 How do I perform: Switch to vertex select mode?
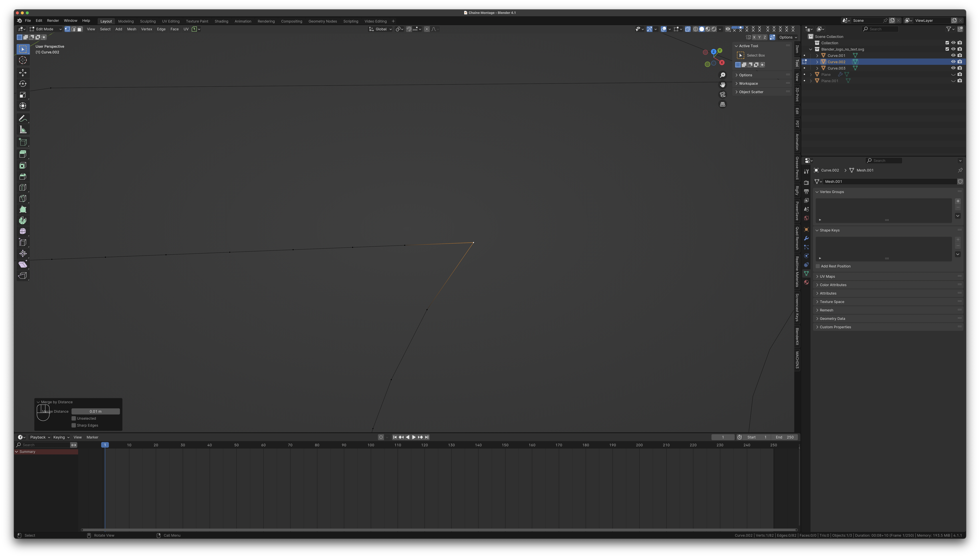(x=67, y=29)
